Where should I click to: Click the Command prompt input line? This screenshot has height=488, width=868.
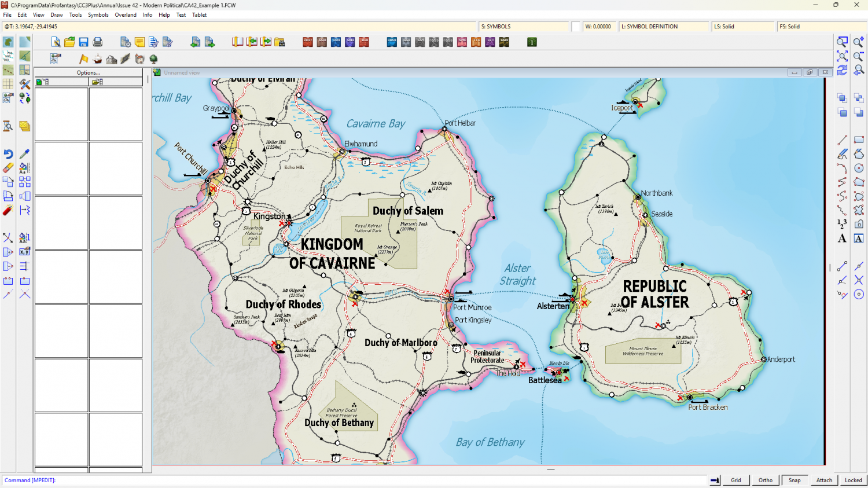347,480
